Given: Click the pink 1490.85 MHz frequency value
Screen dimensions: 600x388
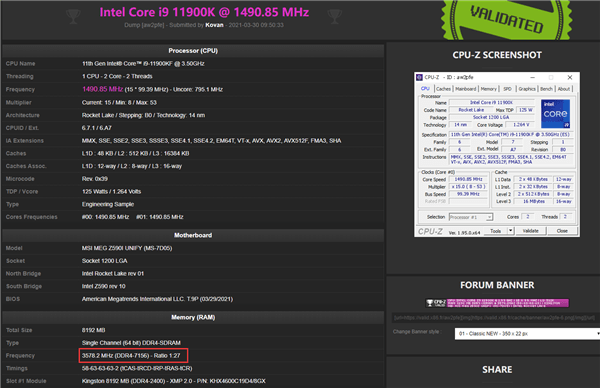Looking at the screenshot, I should click(103, 89).
